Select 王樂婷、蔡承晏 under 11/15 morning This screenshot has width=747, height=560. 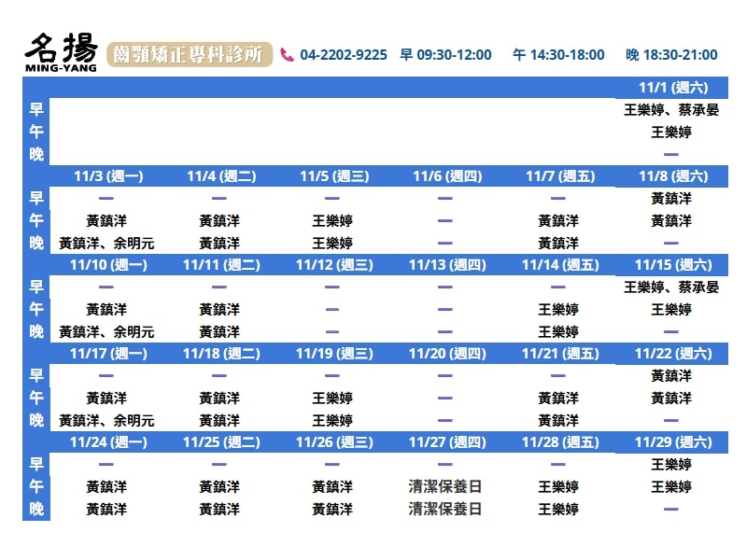click(671, 287)
